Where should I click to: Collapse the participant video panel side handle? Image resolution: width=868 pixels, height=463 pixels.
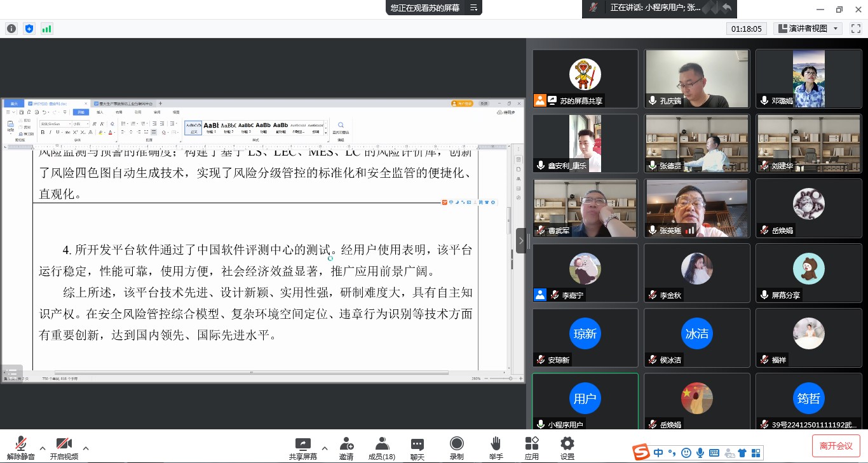point(521,241)
